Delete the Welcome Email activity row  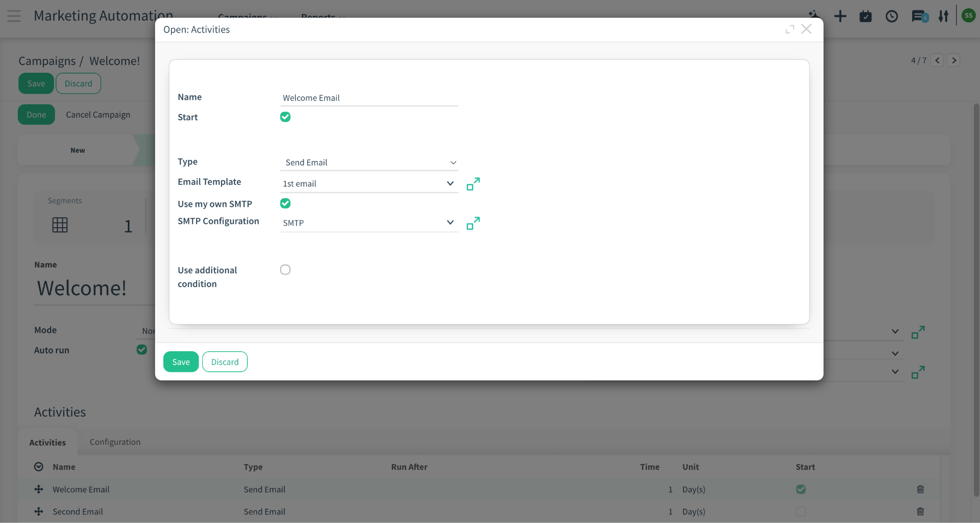(x=920, y=489)
